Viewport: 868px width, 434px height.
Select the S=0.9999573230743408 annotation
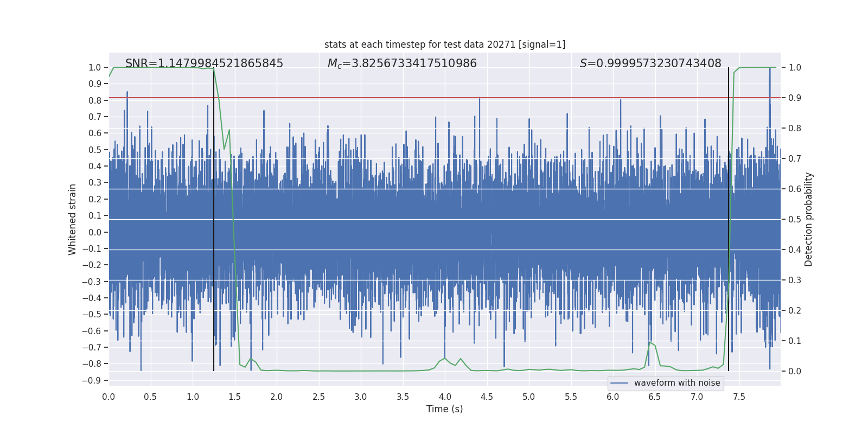click(650, 63)
